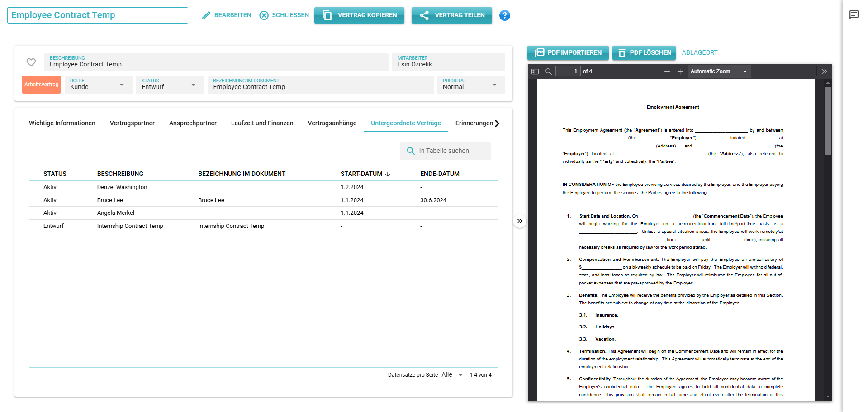Image resolution: width=868 pixels, height=412 pixels.
Task: Click the blue help question mark icon
Action: (504, 15)
